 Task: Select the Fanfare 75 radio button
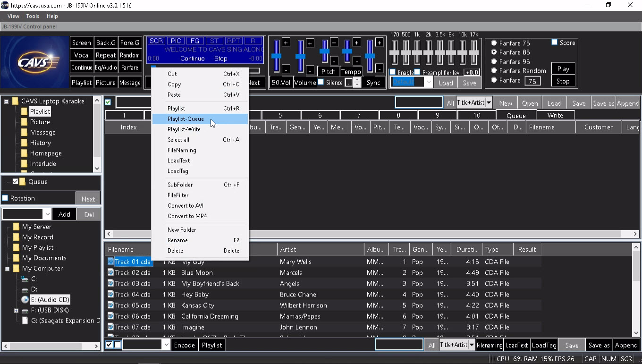pyautogui.click(x=494, y=43)
